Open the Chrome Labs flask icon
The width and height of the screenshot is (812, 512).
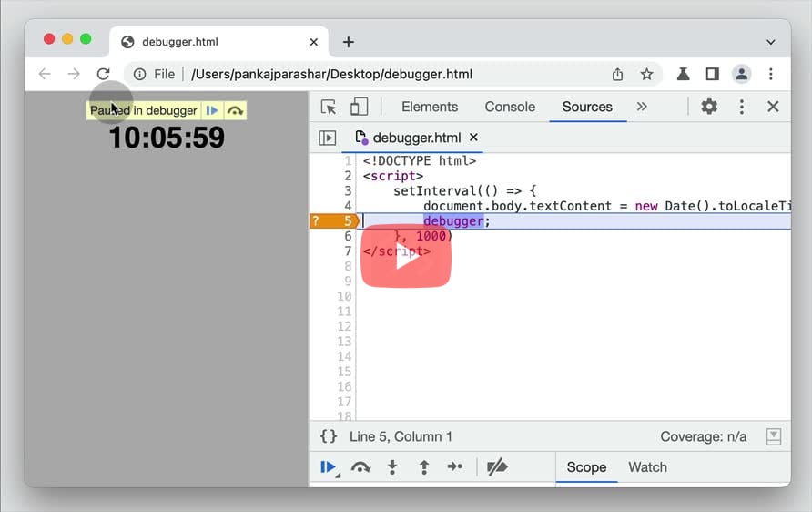click(683, 74)
